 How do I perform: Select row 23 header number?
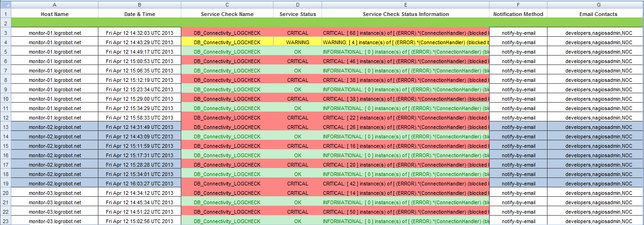pos(5,221)
